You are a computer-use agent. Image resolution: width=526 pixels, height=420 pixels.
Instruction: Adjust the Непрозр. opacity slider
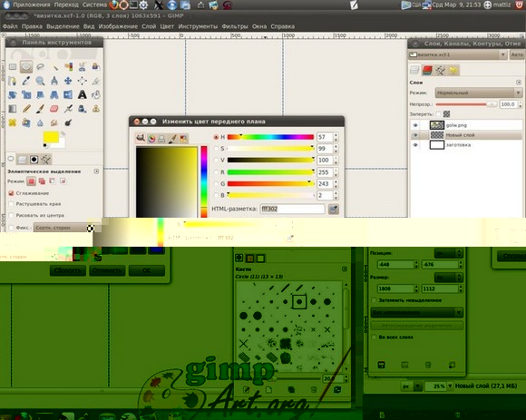click(466, 104)
